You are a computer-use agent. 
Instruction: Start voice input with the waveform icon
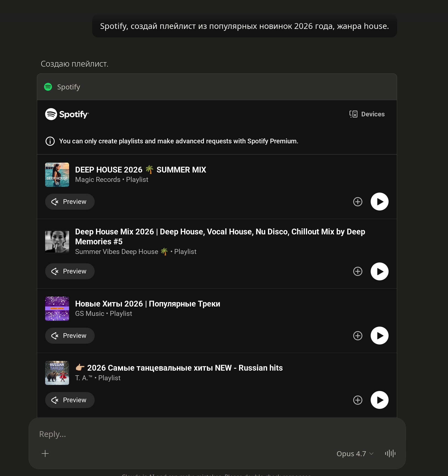click(390, 454)
